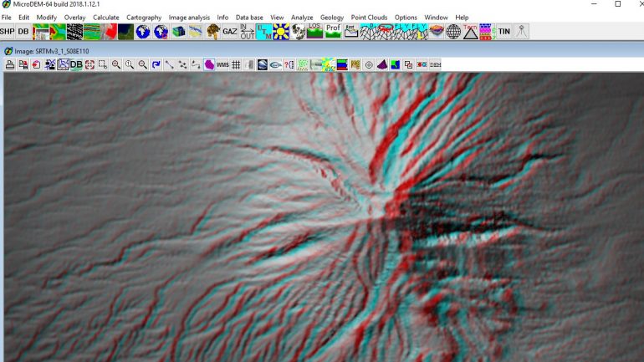The height and width of the screenshot is (362, 644).
Task: Click the DB database toolbar button
Action: pos(23,31)
